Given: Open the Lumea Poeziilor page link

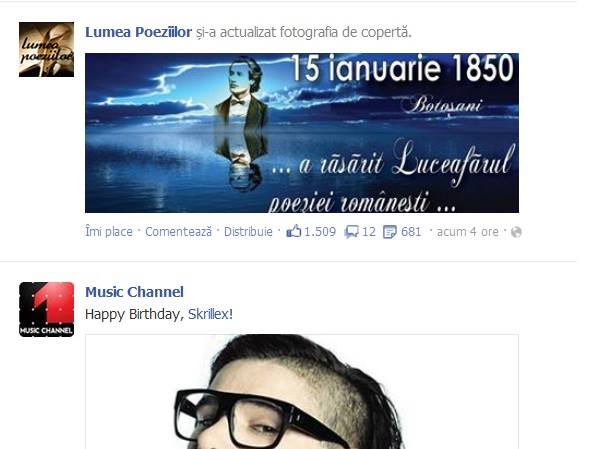Looking at the screenshot, I should point(138,32).
